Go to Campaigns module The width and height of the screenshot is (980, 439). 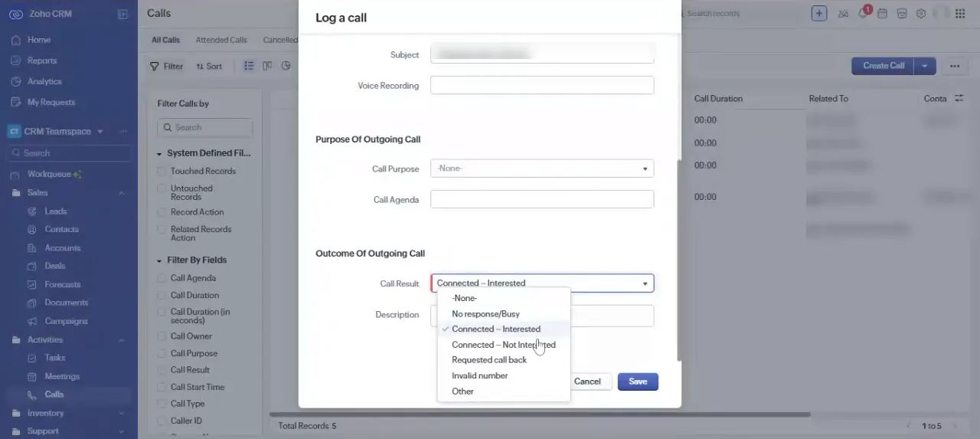[66, 321]
